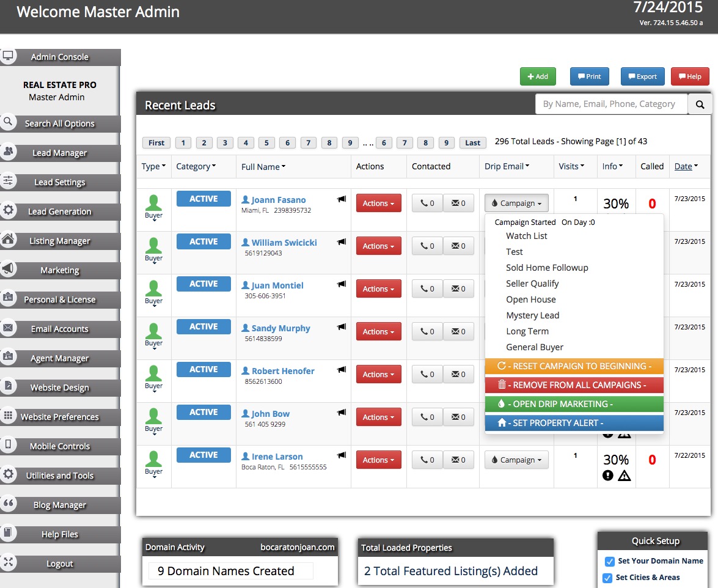Click the search magnifier icon button
Image resolution: width=718 pixels, height=588 pixels.
[x=700, y=104]
